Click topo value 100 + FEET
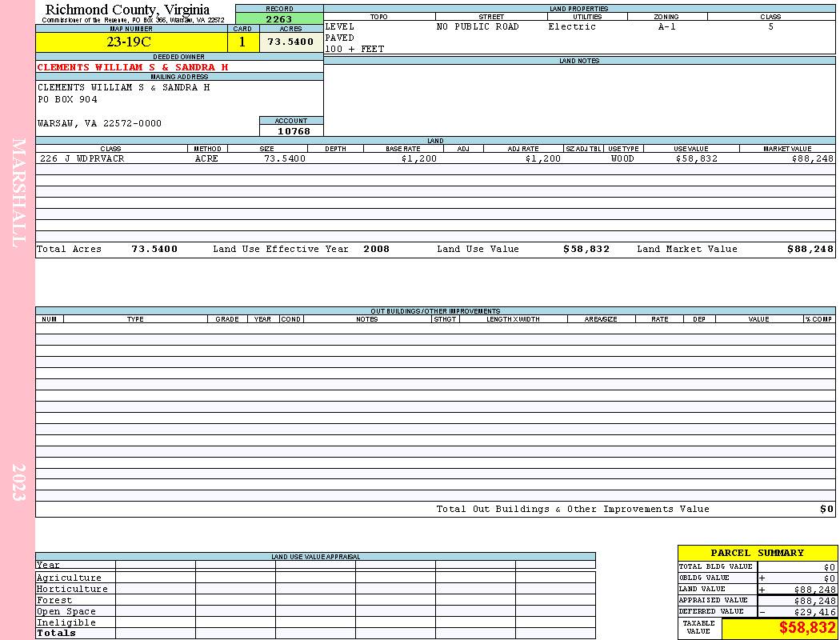 [354, 49]
